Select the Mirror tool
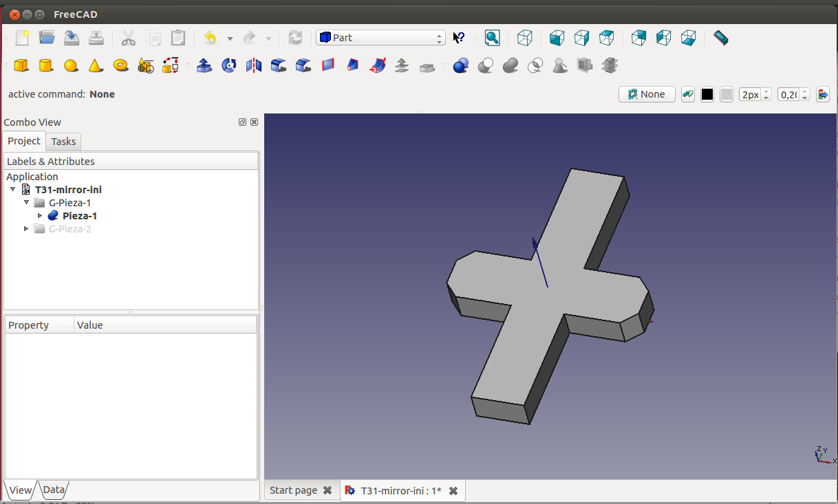Screen dimensions: 838x504 [254, 65]
